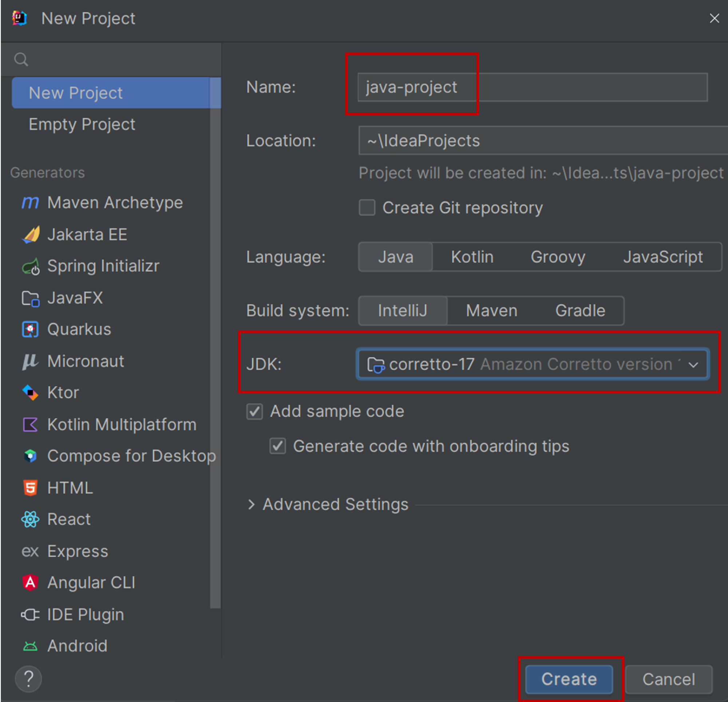This screenshot has width=728, height=702.
Task: Uncheck Add sample code
Action: click(x=254, y=411)
